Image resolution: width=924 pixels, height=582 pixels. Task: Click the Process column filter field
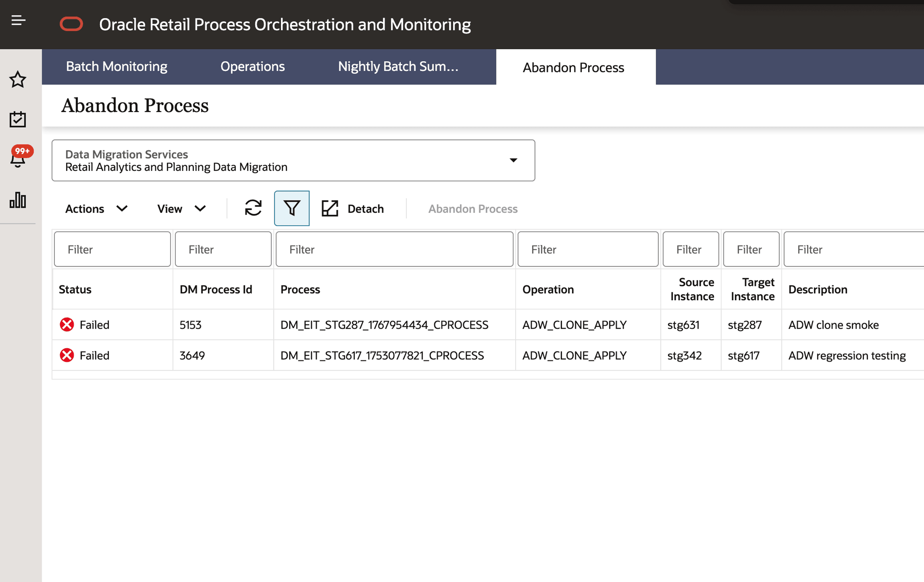click(394, 249)
